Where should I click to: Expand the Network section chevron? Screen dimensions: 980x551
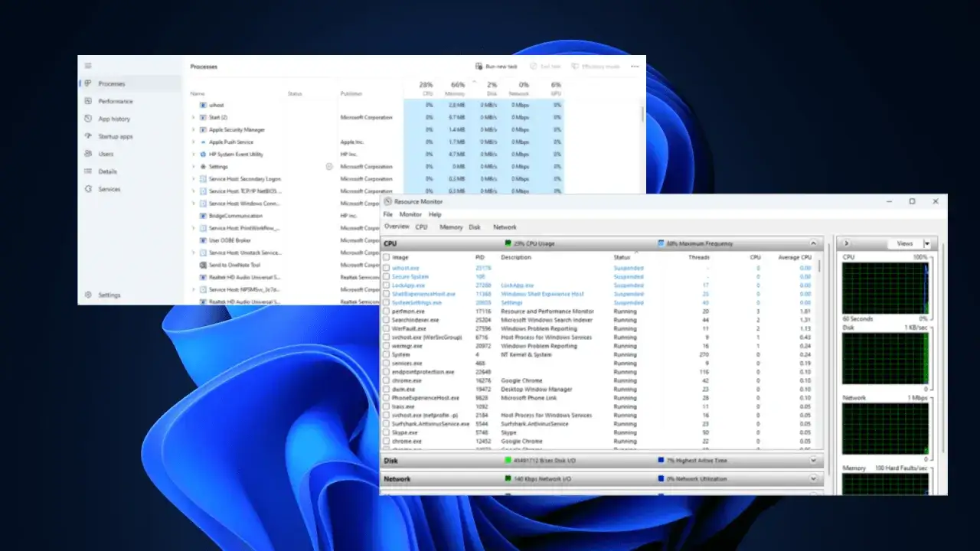813,479
